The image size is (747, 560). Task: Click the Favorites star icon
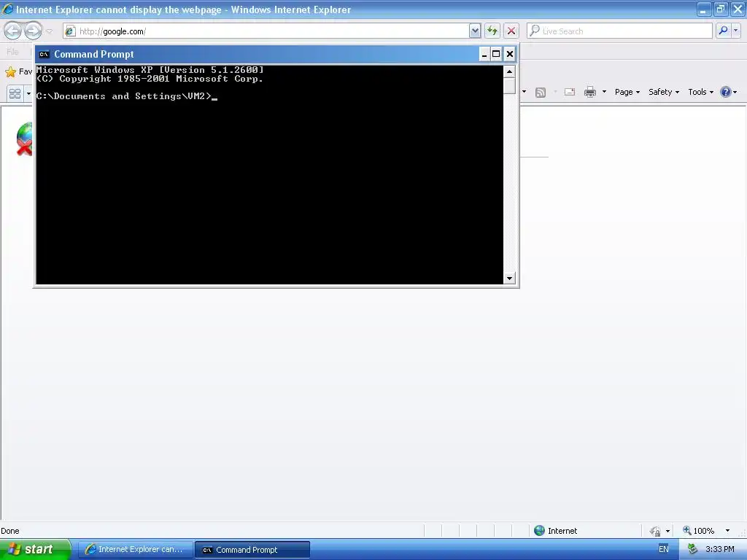10,72
